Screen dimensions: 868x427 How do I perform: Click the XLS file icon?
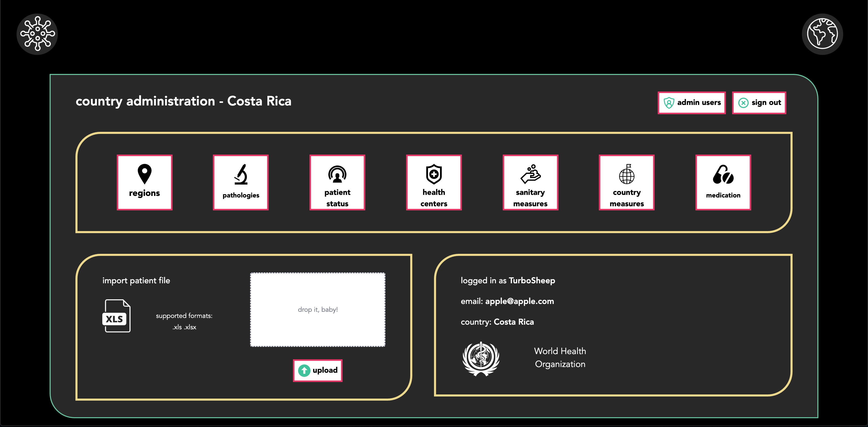click(x=116, y=316)
